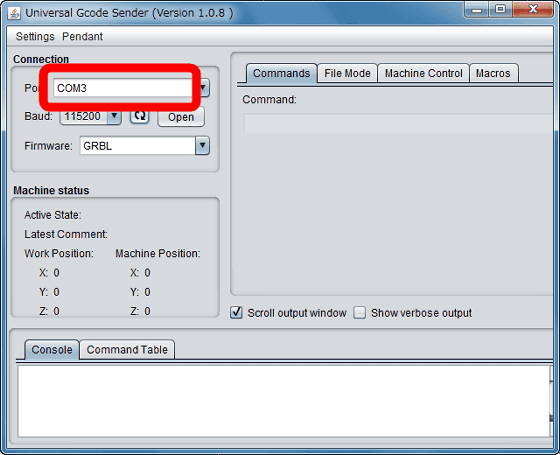Click the console vertical scrollbar
Image resolution: width=560 pixels, height=455 pixels.
551,401
